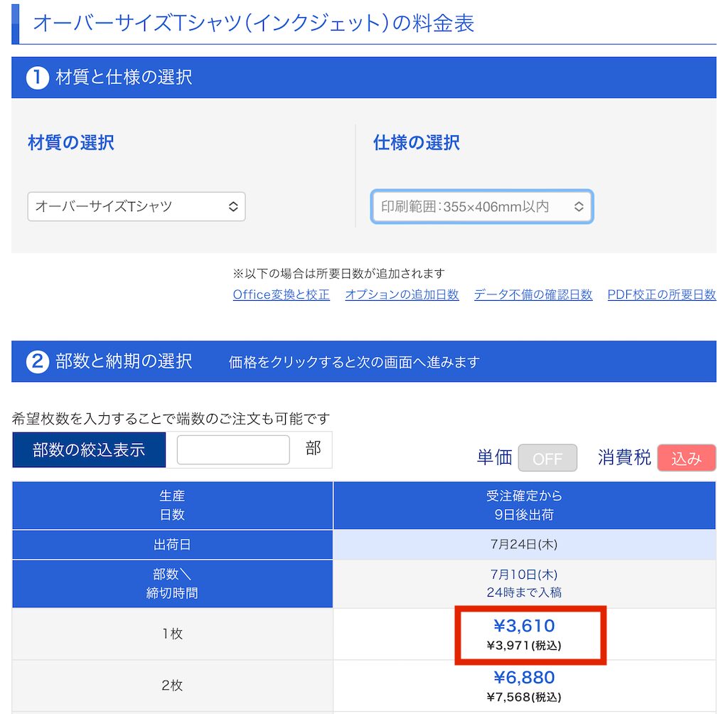Click the ¥7,568(税込) tax-included price text
The width and height of the screenshot is (728, 714).
524,697
